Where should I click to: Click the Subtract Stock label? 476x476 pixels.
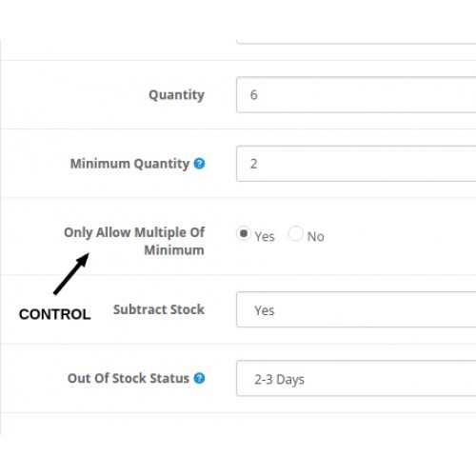click(159, 309)
